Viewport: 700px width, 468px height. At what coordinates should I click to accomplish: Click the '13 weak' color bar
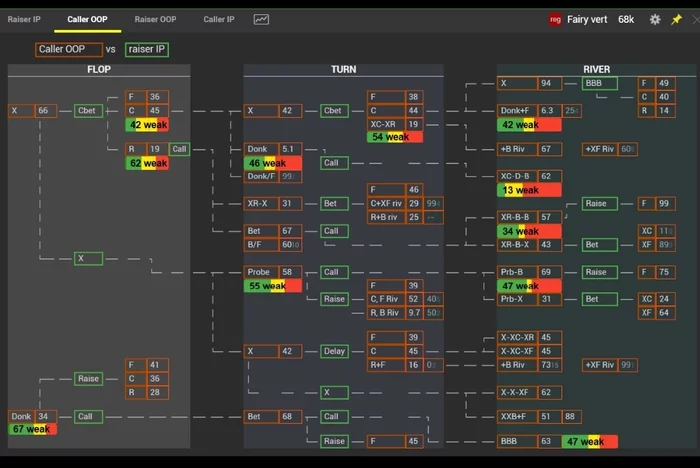coord(529,190)
